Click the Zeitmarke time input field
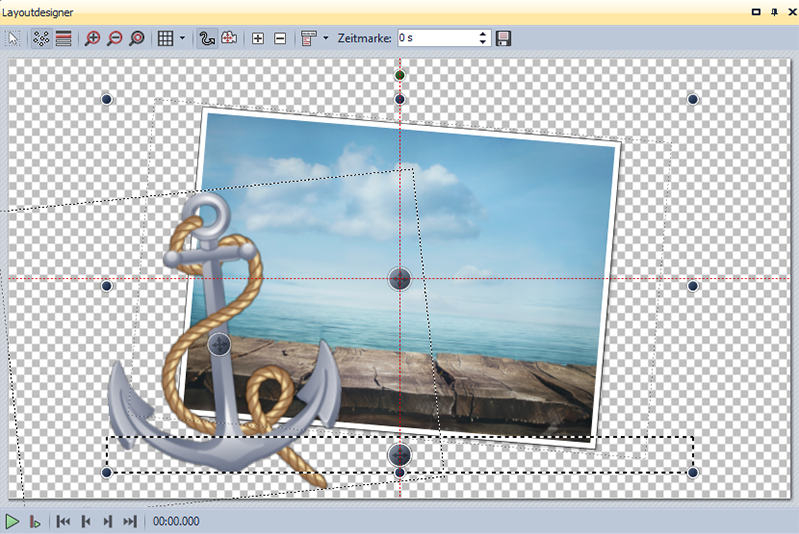The image size is (799, 534). [435, 38]
